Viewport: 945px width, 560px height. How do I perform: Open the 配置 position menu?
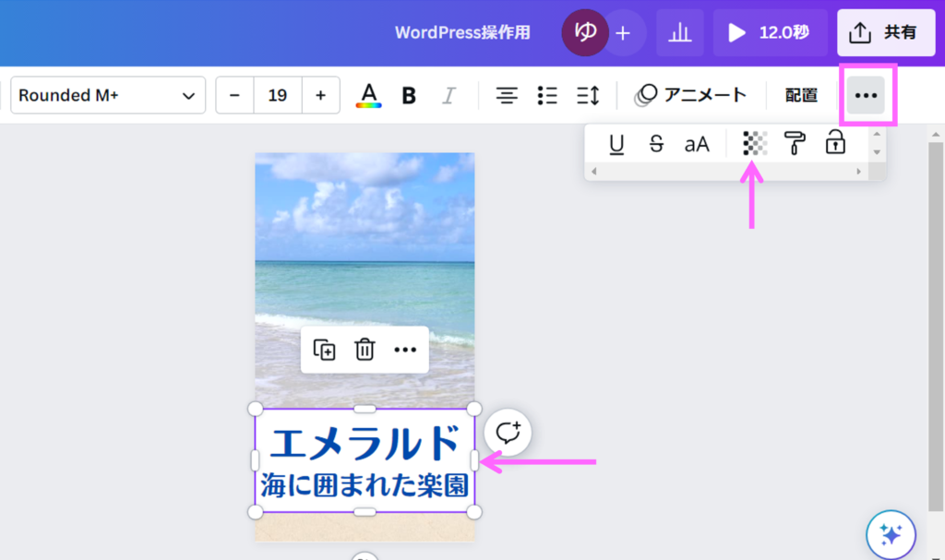click(801, 95)
